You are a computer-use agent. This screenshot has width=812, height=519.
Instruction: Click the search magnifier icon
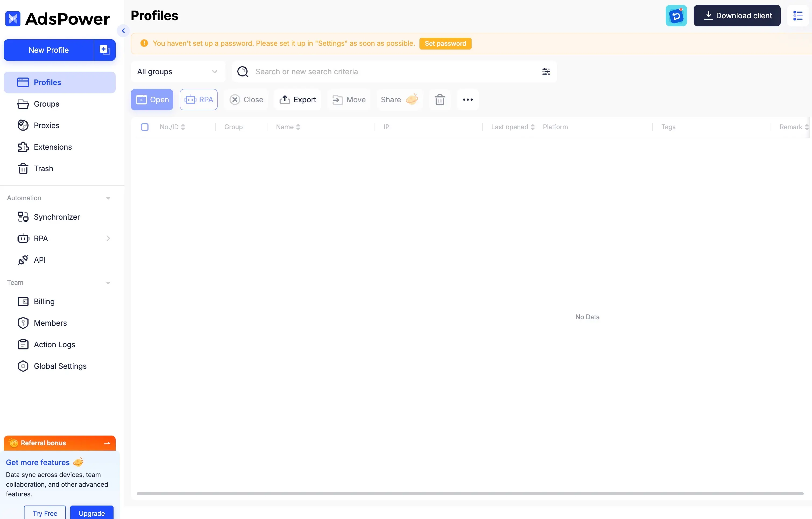coord(242,72)
